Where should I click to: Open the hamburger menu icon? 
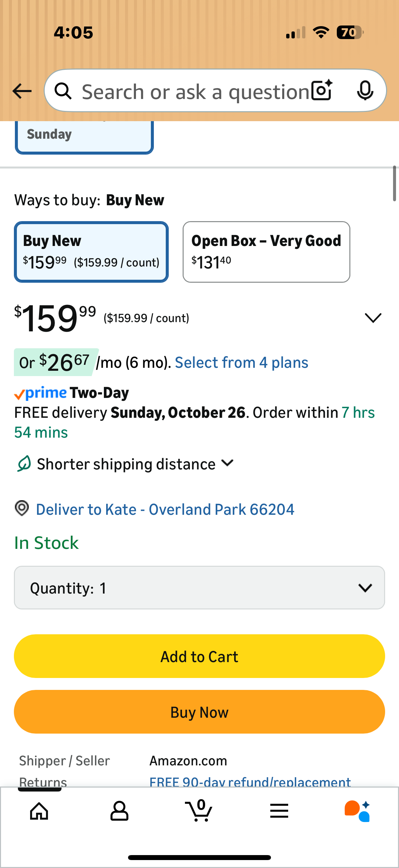(x=279, y=811)
